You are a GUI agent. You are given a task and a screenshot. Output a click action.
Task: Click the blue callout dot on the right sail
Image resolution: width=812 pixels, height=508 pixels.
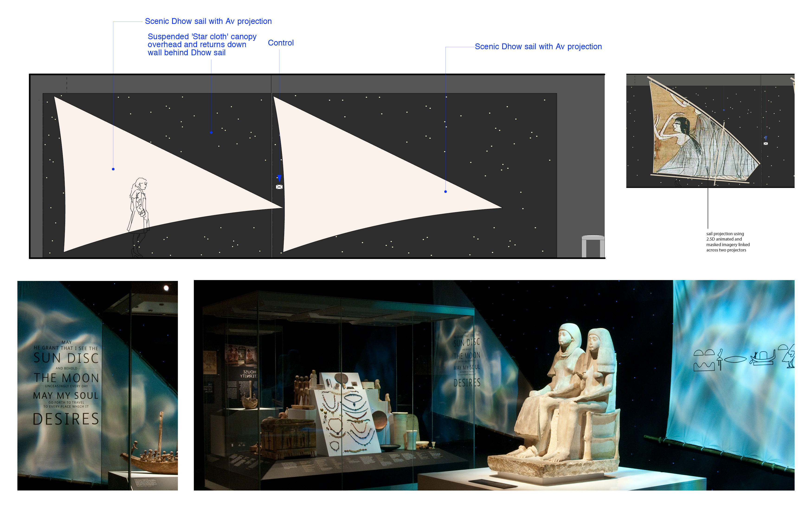click(x=445, y=192)
